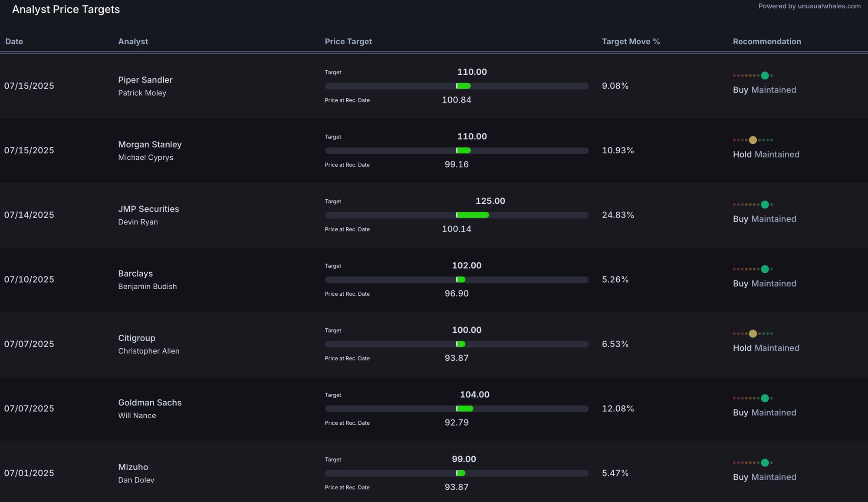
Task: Click the 07/01/2025 date cell
Action: [29, 473]
